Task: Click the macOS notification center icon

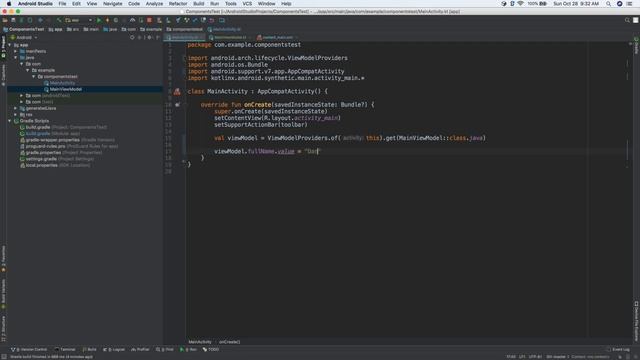Action: [630, 4]
